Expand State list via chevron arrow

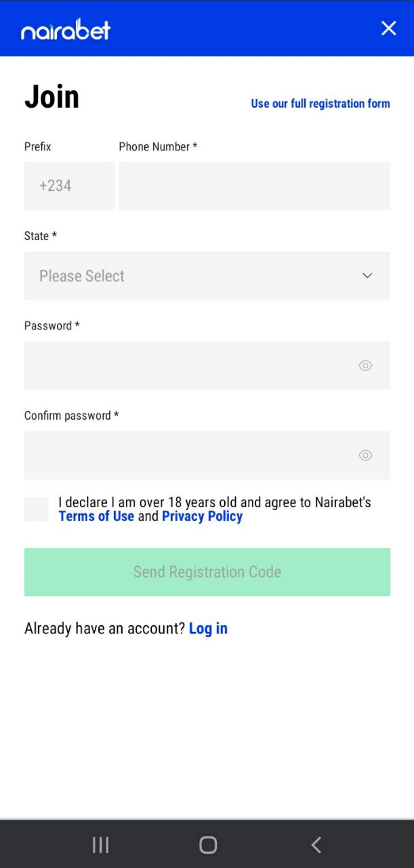pos(367,276)
